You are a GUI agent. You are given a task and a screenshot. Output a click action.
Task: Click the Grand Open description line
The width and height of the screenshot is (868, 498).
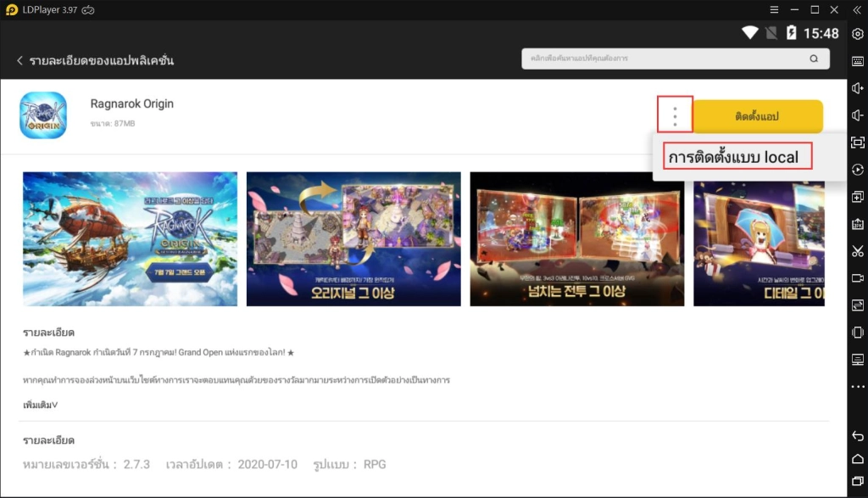159,352
